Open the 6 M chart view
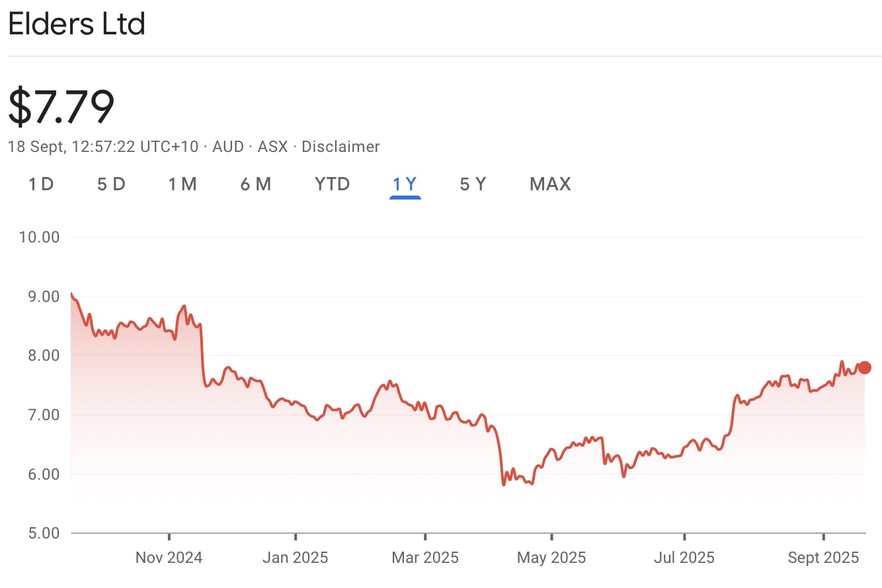The height and width of the screenshot is (588, 882). (x=255, y=184)
